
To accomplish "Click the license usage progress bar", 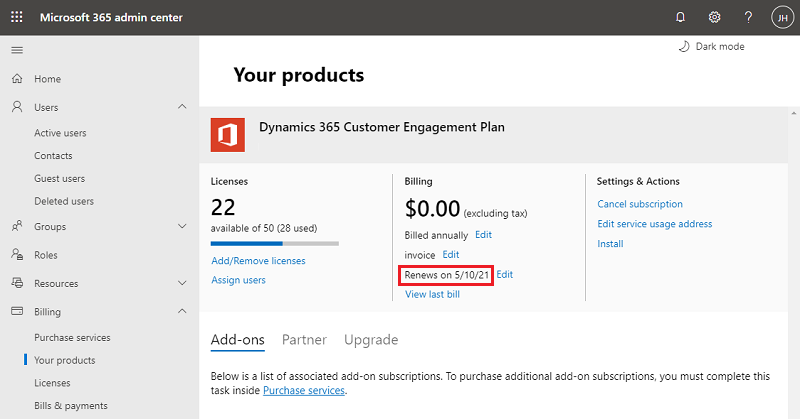I will (x=275, y=243).
